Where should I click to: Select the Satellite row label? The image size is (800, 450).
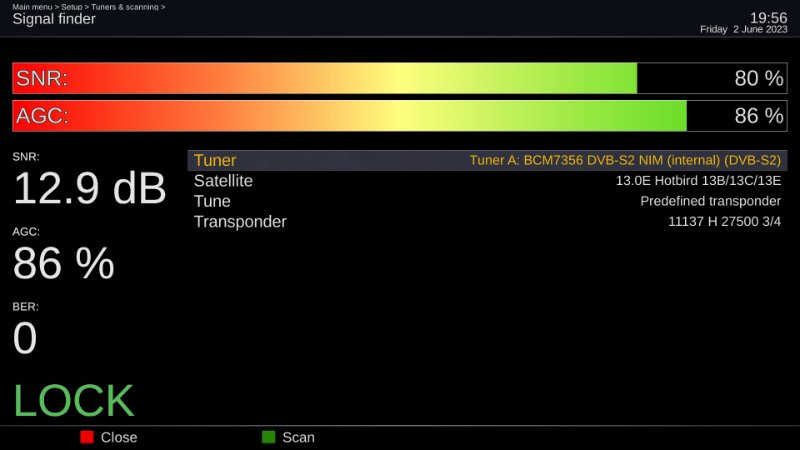(x=223, y=181)
